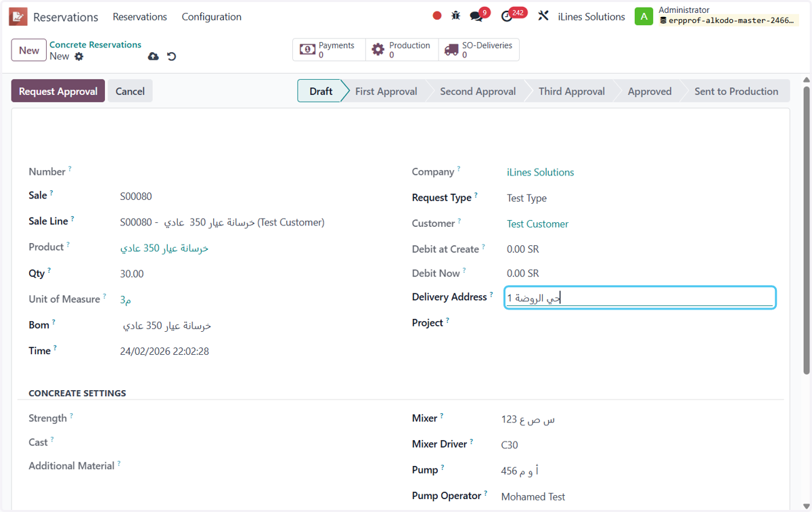
Task: Click the Qty value 30.00
Action: click(132, 274)
